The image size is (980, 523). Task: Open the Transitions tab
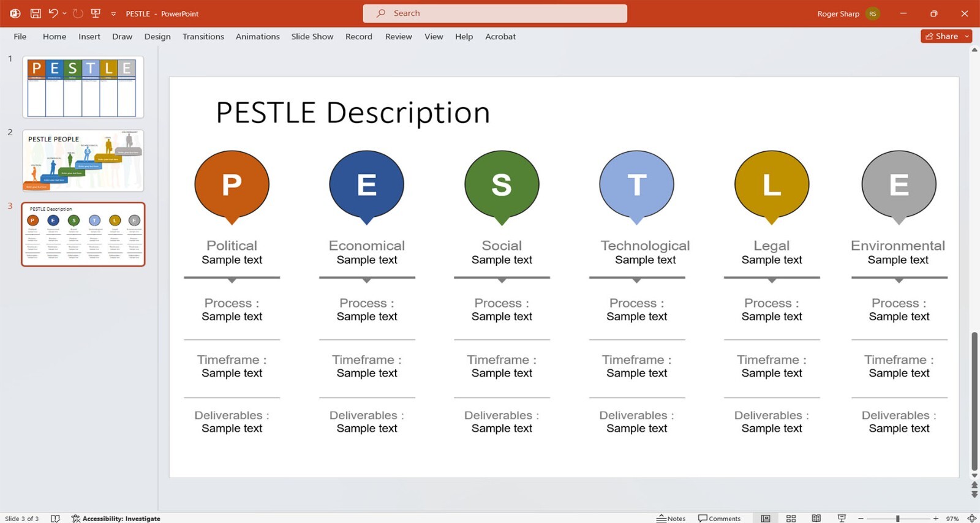(x=203, y=37)
